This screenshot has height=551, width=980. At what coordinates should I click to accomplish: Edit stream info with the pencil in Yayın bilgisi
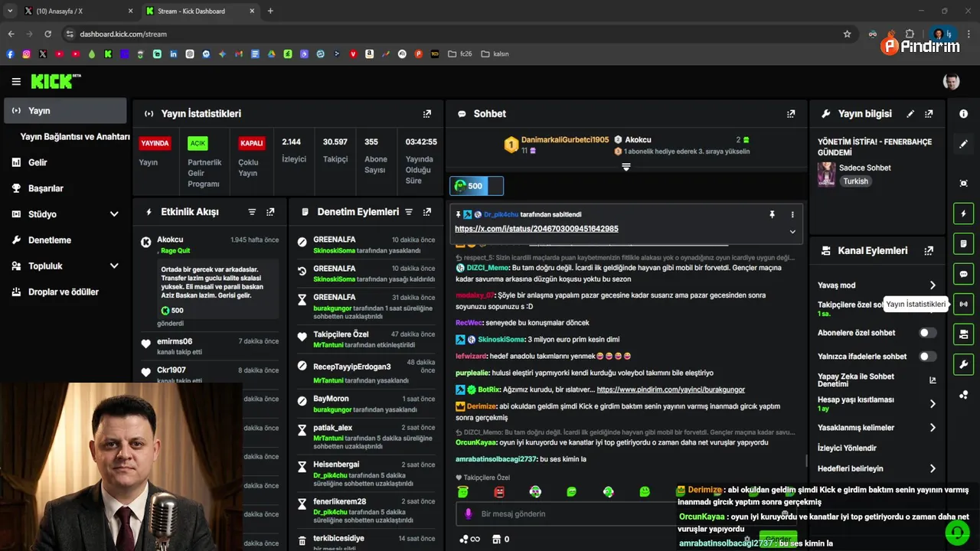coord(910,113)
